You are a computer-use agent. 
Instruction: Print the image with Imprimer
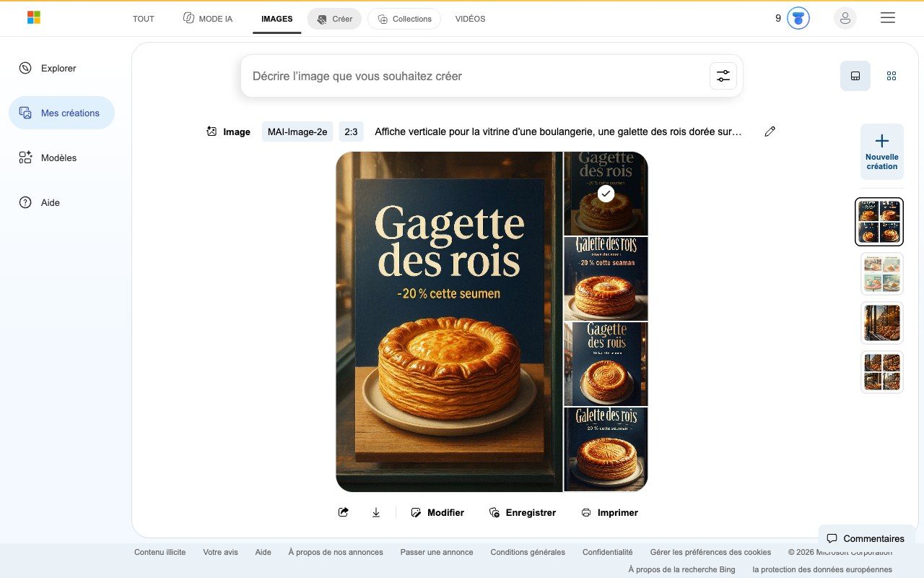[x=610, y=512]
